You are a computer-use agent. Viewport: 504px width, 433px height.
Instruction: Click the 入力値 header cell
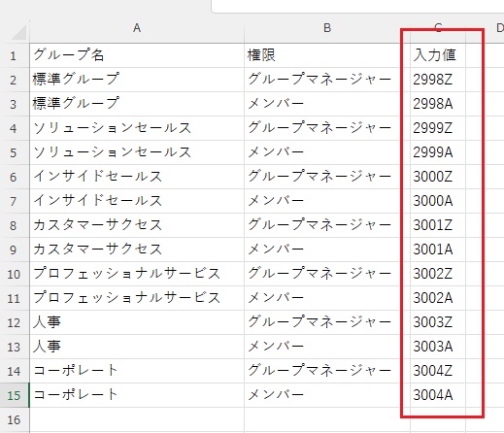coord(438,55)
